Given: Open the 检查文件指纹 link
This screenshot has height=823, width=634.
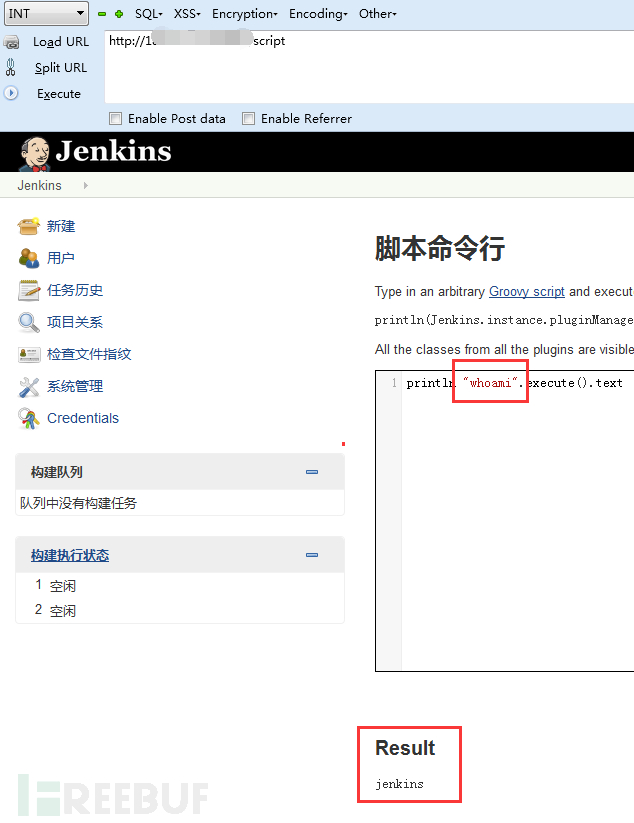Looking at the screenshot, I should (x=89, y=354).
